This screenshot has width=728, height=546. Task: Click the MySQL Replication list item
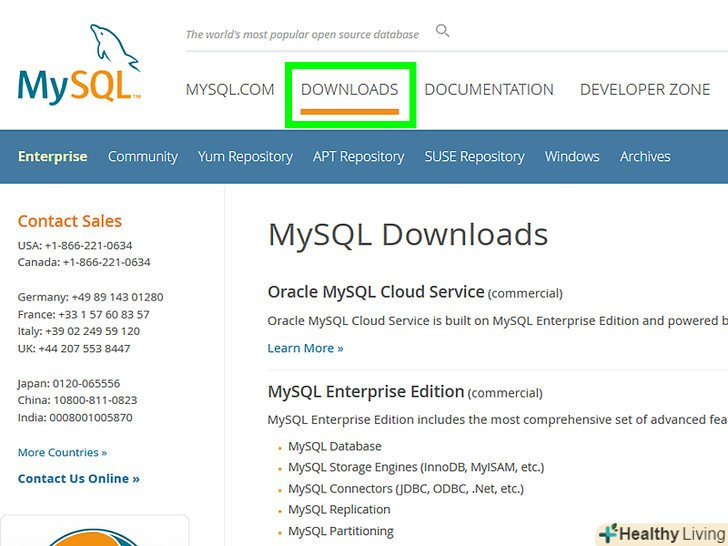tap(339, 510)
